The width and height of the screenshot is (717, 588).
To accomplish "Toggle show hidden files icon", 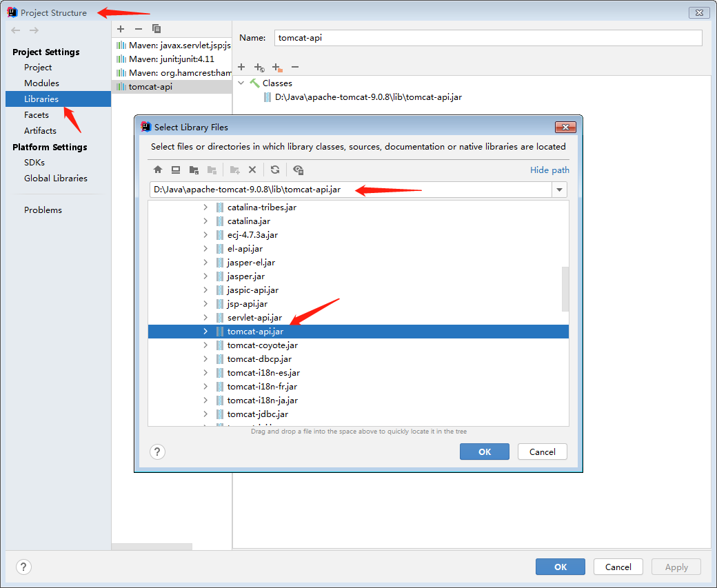I will (x=298, y=170).
